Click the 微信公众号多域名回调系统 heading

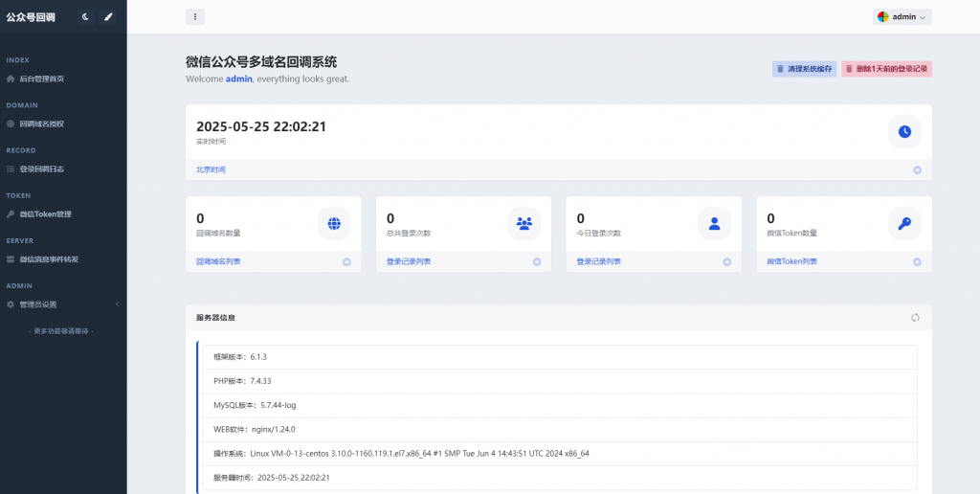click(x=261, y=62)
